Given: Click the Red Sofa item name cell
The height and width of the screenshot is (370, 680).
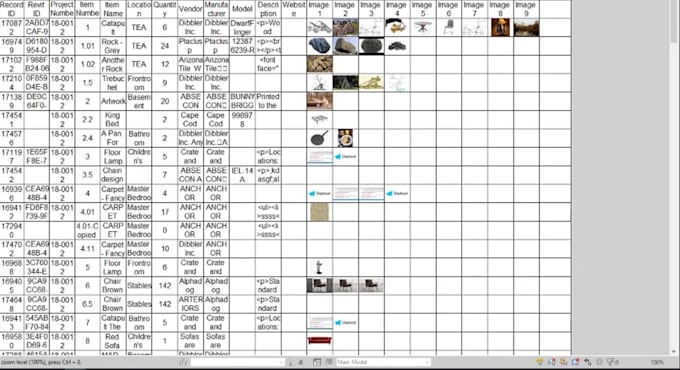Looking at the screenshot, I should click(x=113, y=341).
